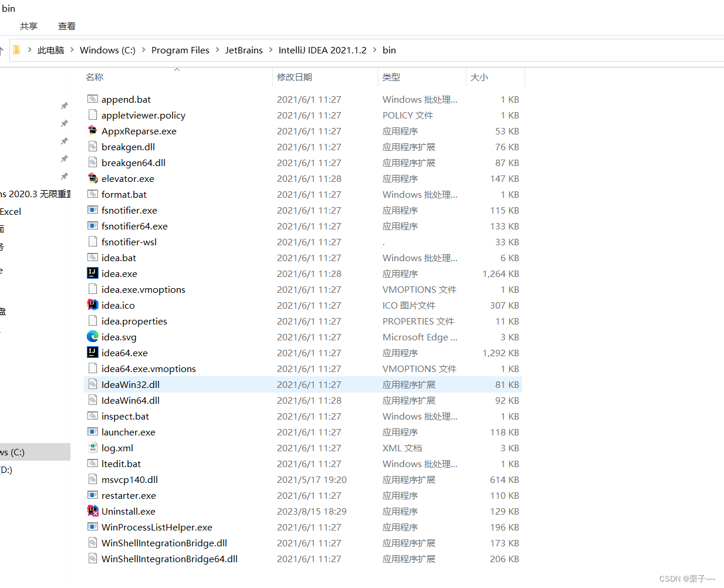Click the 1,264 KB size cell

point(500,273)
